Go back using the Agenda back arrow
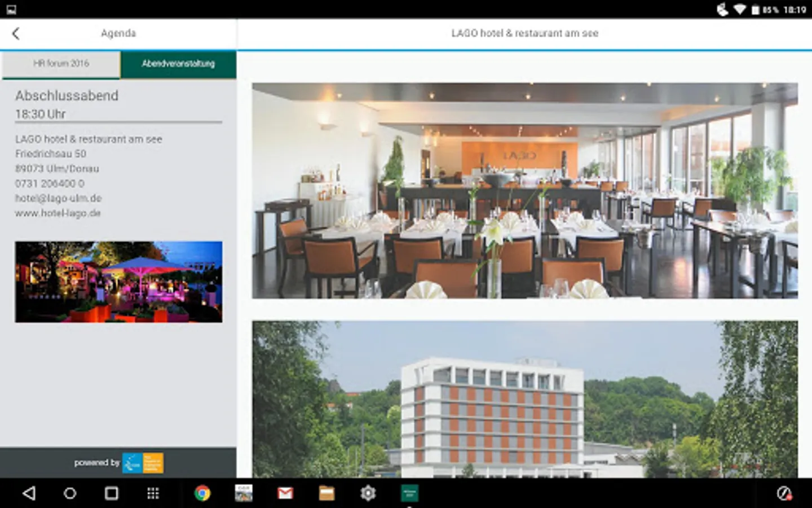This screenshot has height=508, width=812. 16,33
